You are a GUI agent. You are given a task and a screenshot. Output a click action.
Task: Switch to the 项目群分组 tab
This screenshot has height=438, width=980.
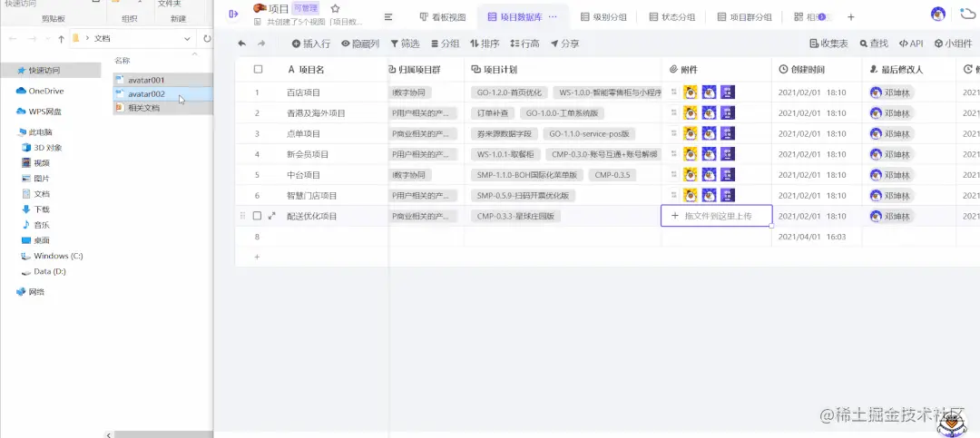pyautogui.click(x=744, y=17)
